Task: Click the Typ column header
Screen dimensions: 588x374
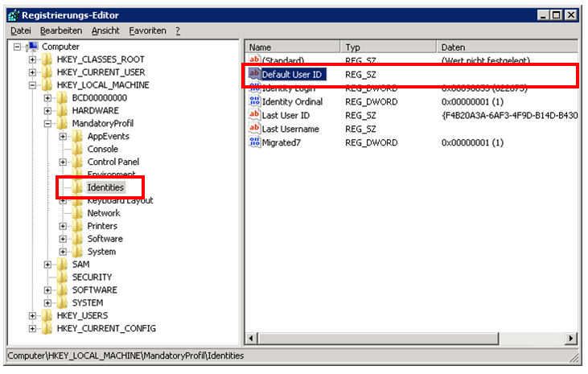Action: [x=388, y=47]
